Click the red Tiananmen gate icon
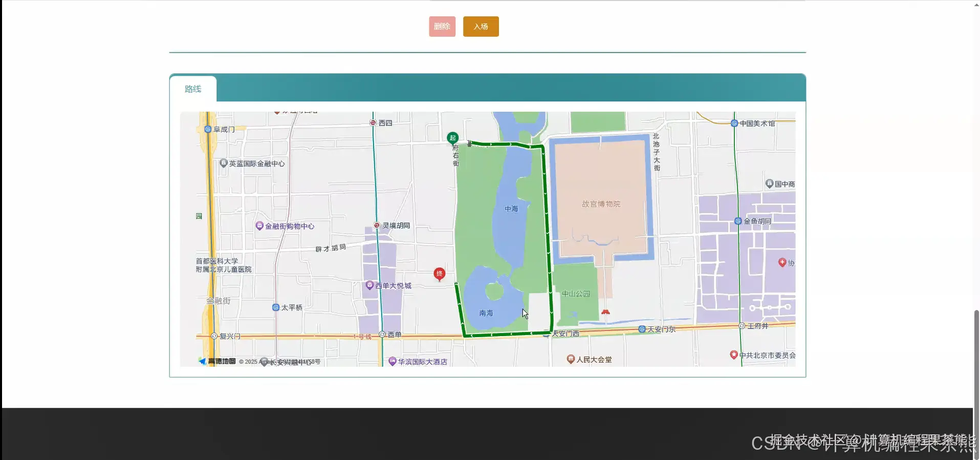980x460 pixels. [605, 311]
